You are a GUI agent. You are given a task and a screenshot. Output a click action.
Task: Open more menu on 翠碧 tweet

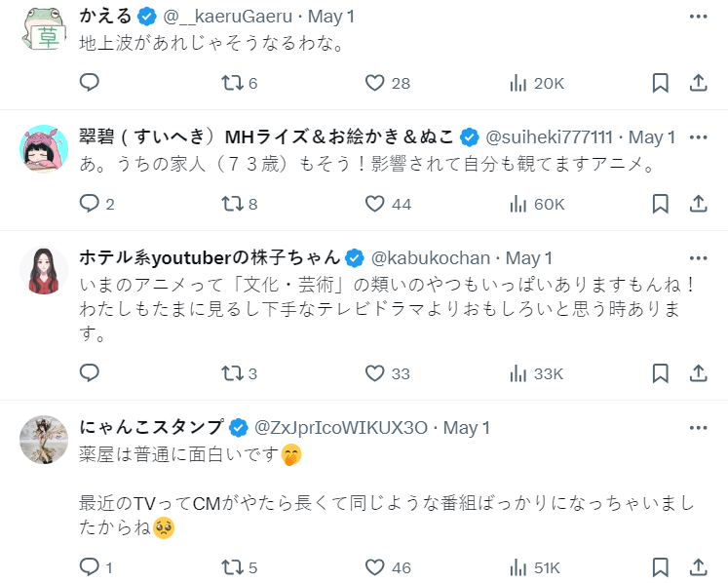[x=698, y=136]
